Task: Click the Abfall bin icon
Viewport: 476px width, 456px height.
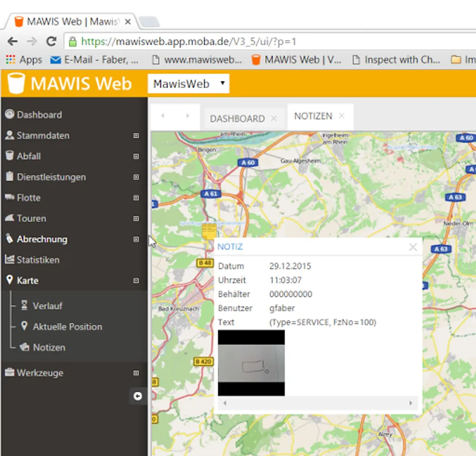Action: point(10,156)
